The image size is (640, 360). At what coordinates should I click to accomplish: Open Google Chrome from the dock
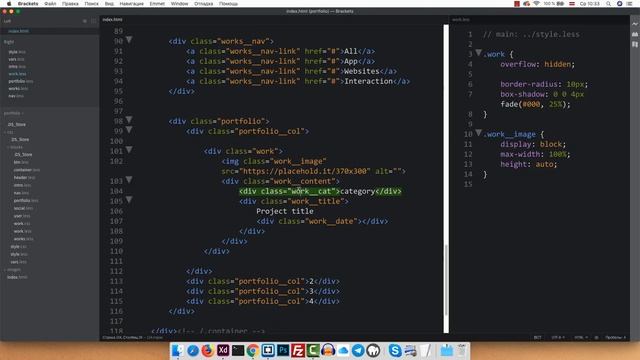coord(253,350)
